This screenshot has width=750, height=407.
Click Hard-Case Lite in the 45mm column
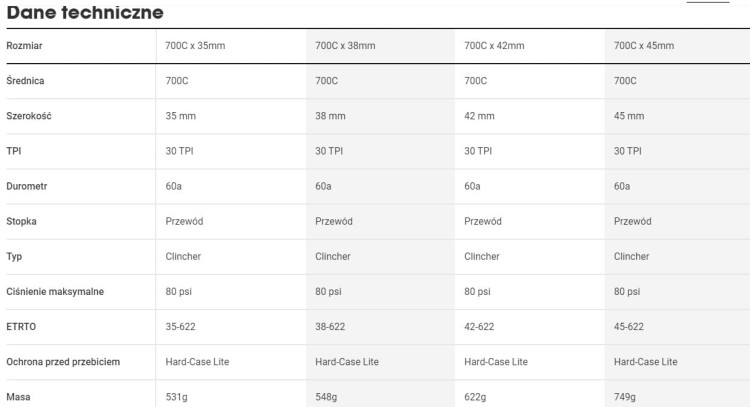click(646, 362)
